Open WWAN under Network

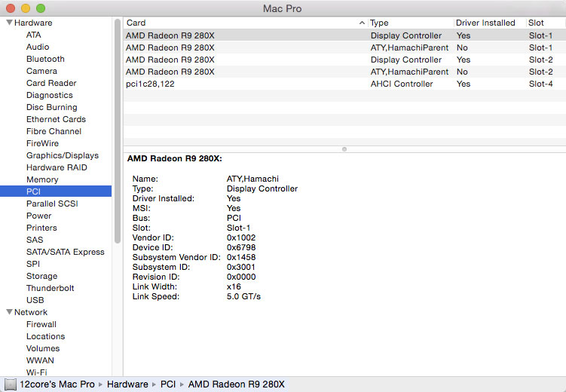[x=40, y=360]
